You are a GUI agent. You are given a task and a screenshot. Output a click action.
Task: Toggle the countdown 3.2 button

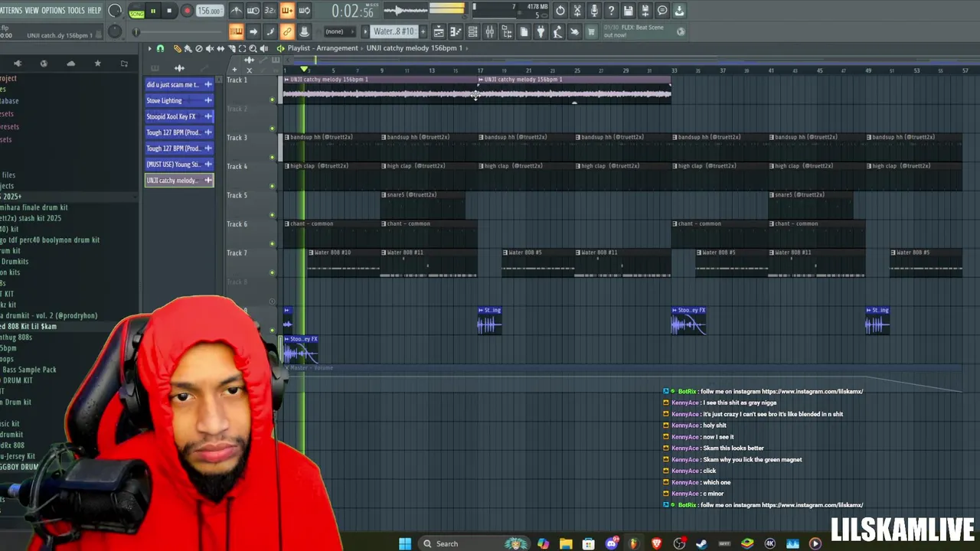coord(270,11)
